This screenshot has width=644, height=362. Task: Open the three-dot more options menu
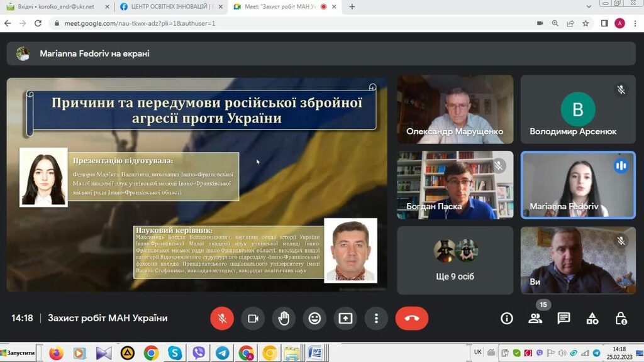(376, 319)
